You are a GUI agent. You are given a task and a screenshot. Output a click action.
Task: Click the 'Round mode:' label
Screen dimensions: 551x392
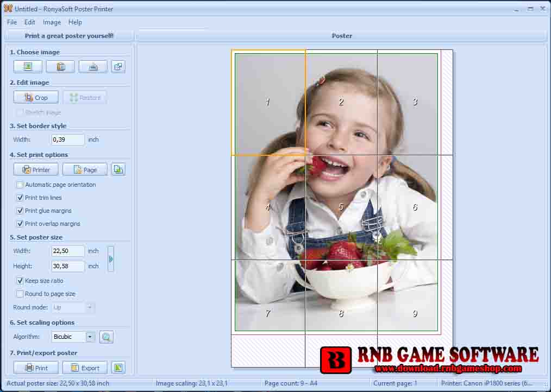30,307
